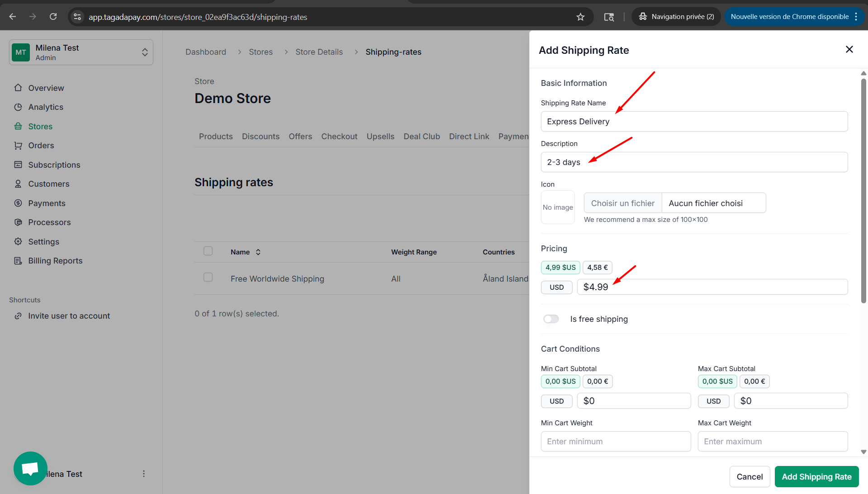Viewport: 868px width, 494px height.
Task: Click the MT account avatar
Action: point(21,52)
